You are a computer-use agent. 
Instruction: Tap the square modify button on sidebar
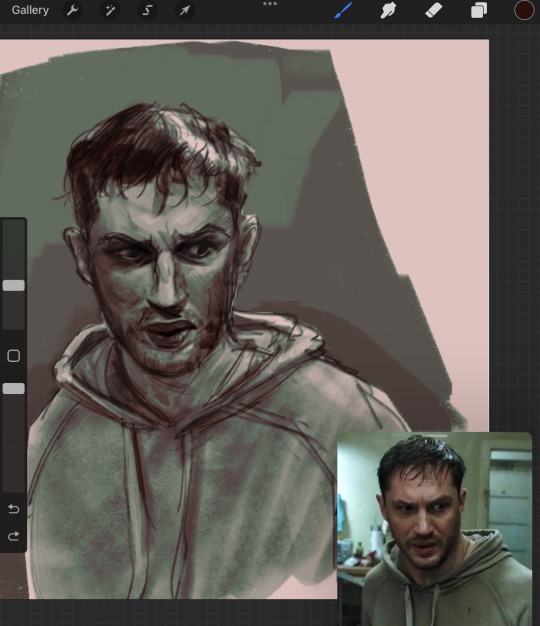[14, 356]
